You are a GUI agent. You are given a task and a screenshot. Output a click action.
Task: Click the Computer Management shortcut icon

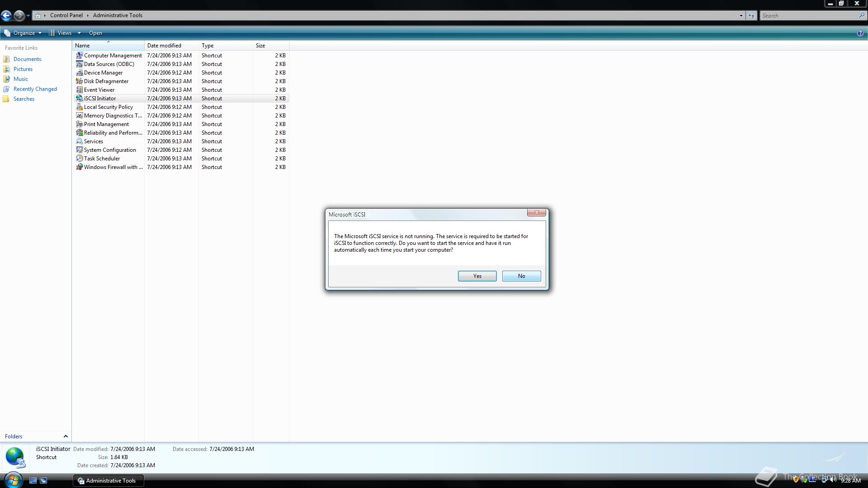[79, 55]
